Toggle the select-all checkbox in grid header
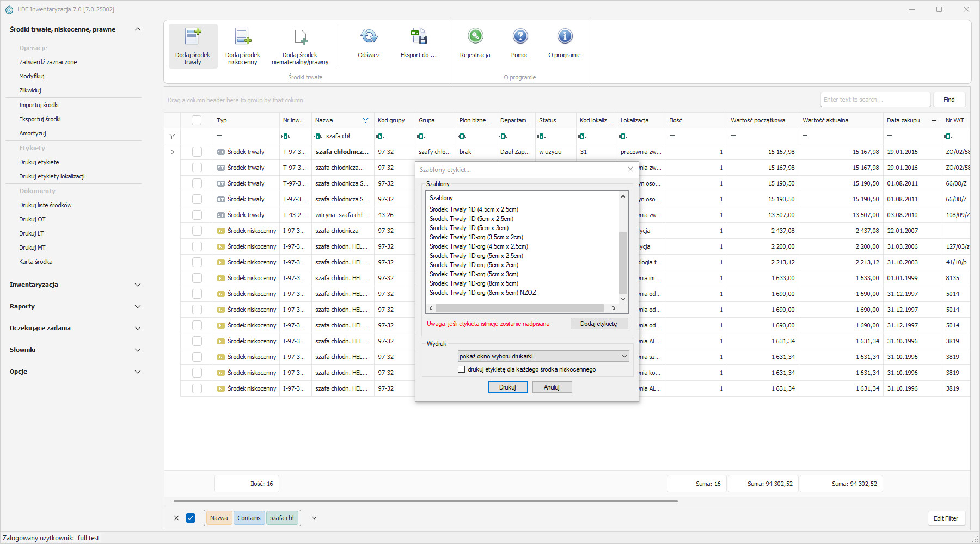Viewport: 980px width, 544px height. 197,120
